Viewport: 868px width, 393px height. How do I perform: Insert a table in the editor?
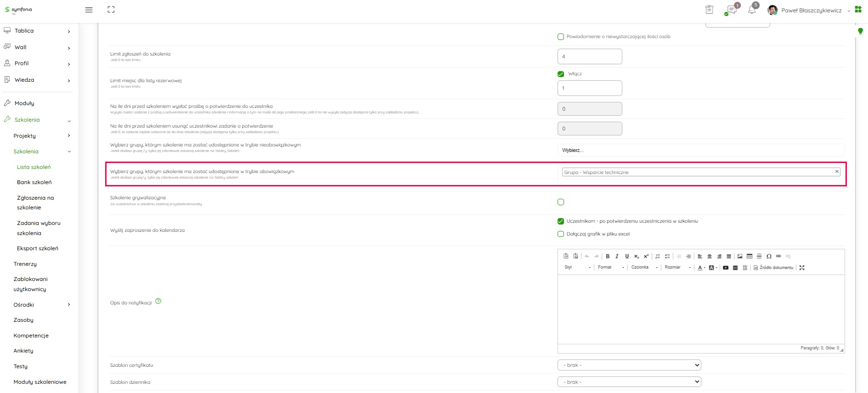pos(750,256)
